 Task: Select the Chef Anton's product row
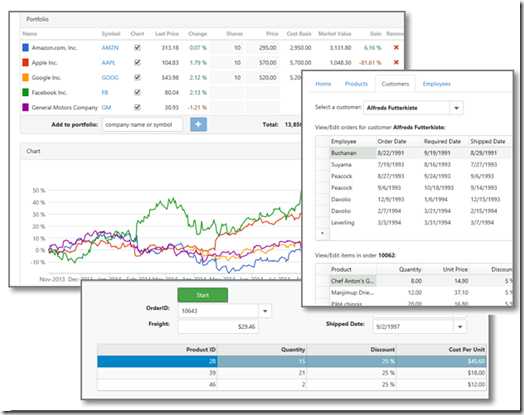[x=414, y=281]
